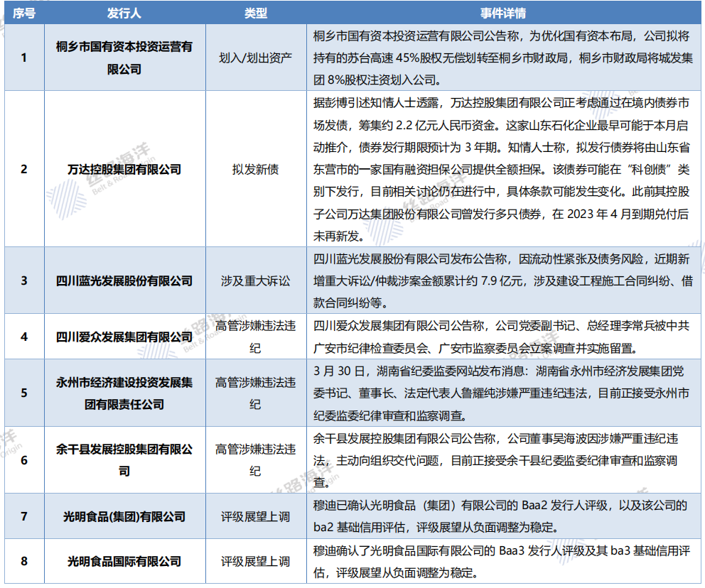
Task: Select issuer 四川蓝光发展股份有限公司
Action: (x=124, y=280)
